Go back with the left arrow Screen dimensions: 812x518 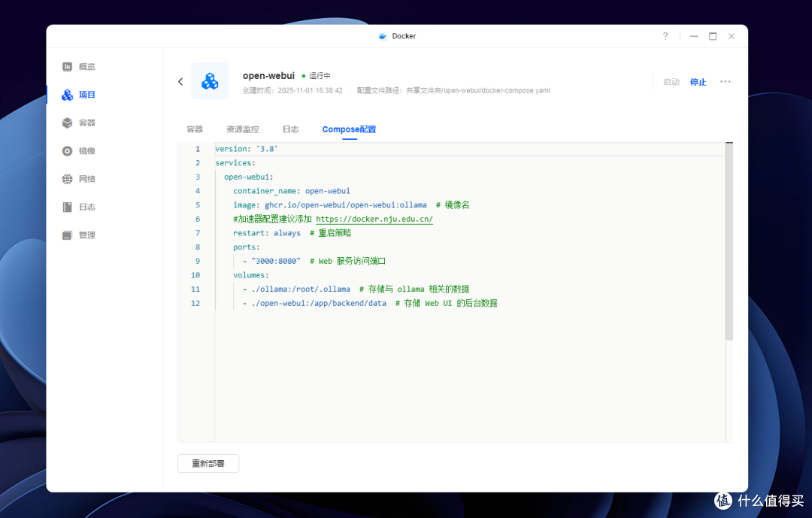[180, 81]
